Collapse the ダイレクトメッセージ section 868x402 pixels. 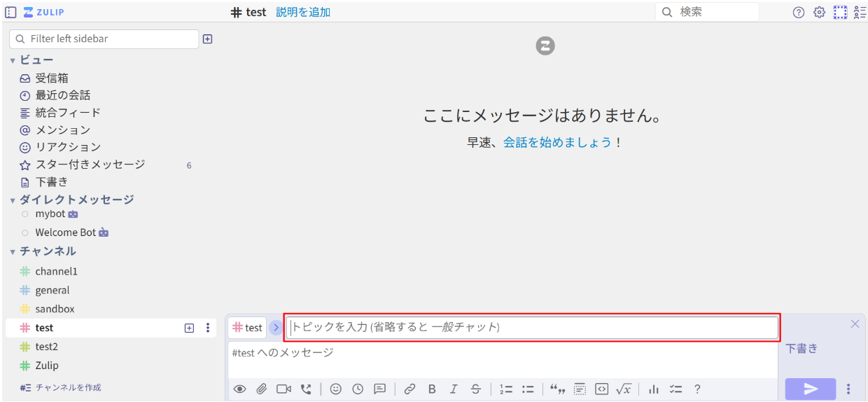[x=12, y=200]
